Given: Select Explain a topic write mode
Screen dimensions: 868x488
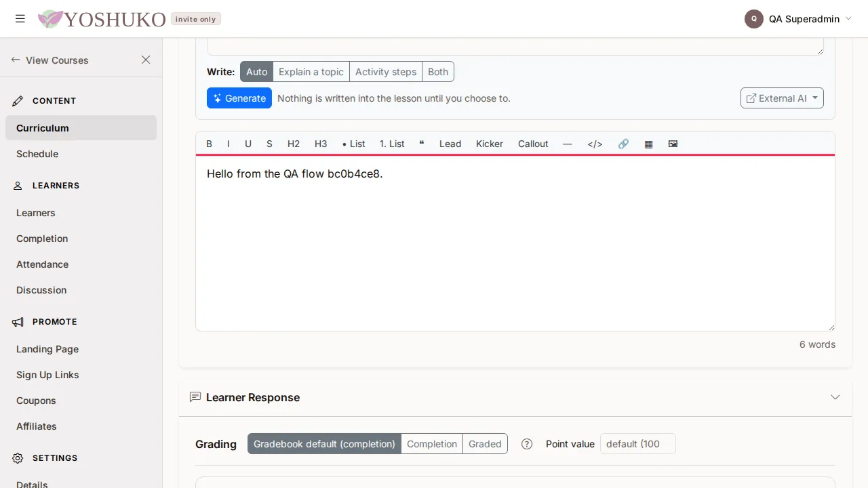Looking at the screenshot, I should coord(311,72).
